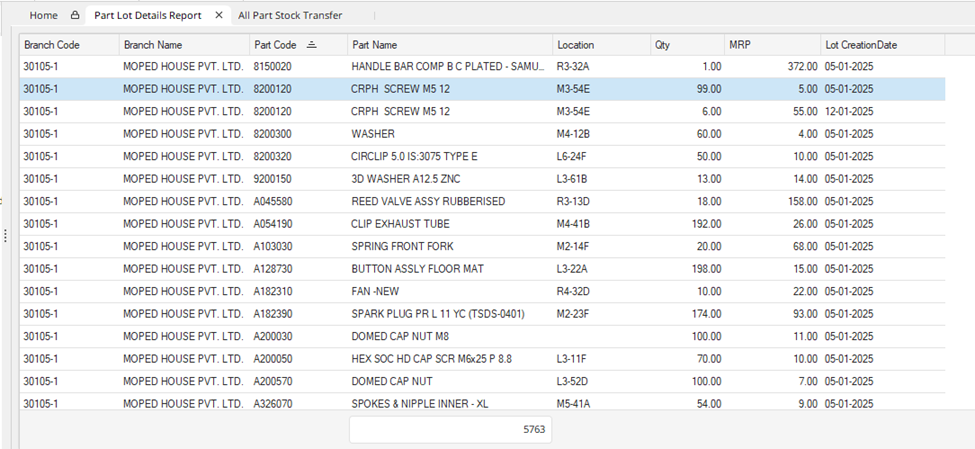Viewport: 975px width, 449px height.
Task: Click the 12-01-2025 lot creation date cell
Action: coord(849,111)
